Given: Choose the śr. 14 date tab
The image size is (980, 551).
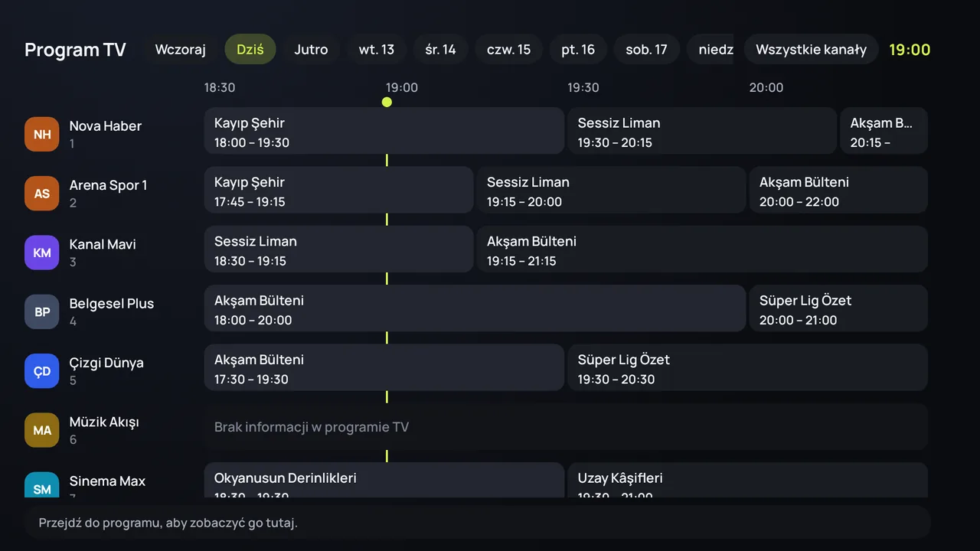Looking at the screenshot, I should (x=440, y=50).
